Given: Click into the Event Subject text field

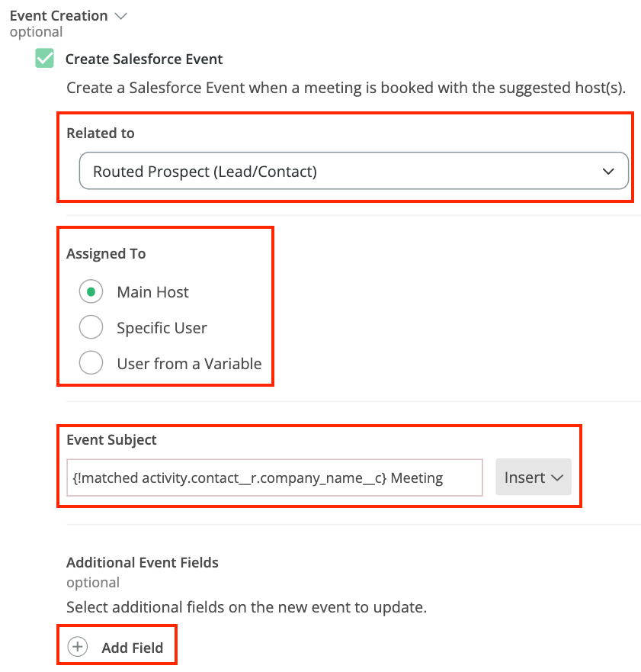Looking at the screenshot, I should [274, 478].
